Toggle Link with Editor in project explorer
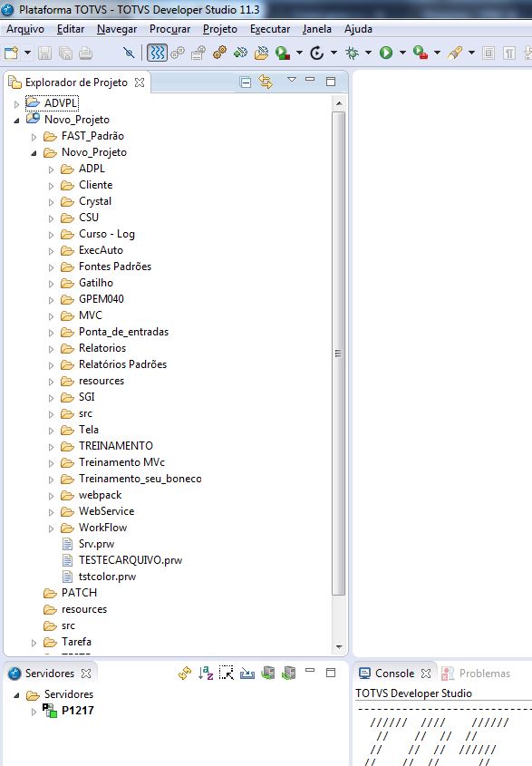Image resolution: width=532 pixels, height=766 pixels. (x=266, y=82)
